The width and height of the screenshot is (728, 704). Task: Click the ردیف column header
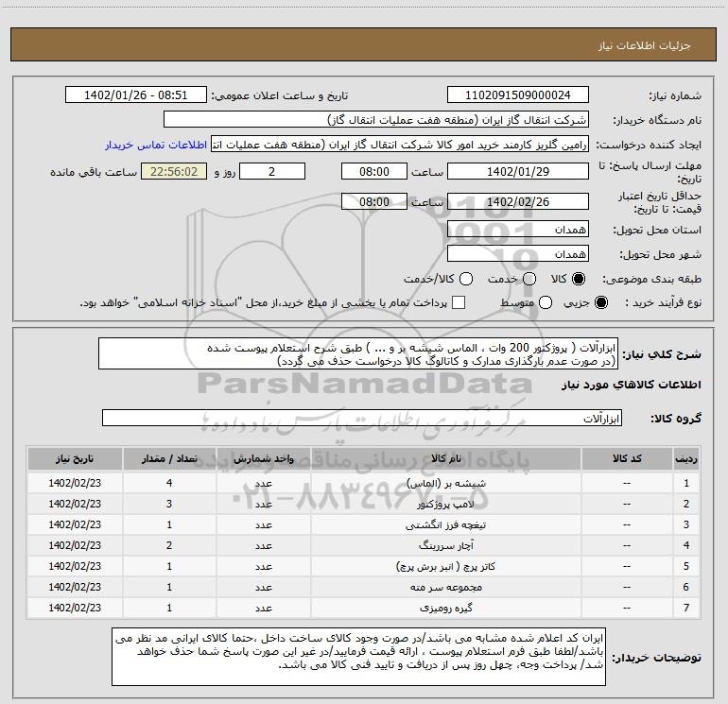coord(686,458)
